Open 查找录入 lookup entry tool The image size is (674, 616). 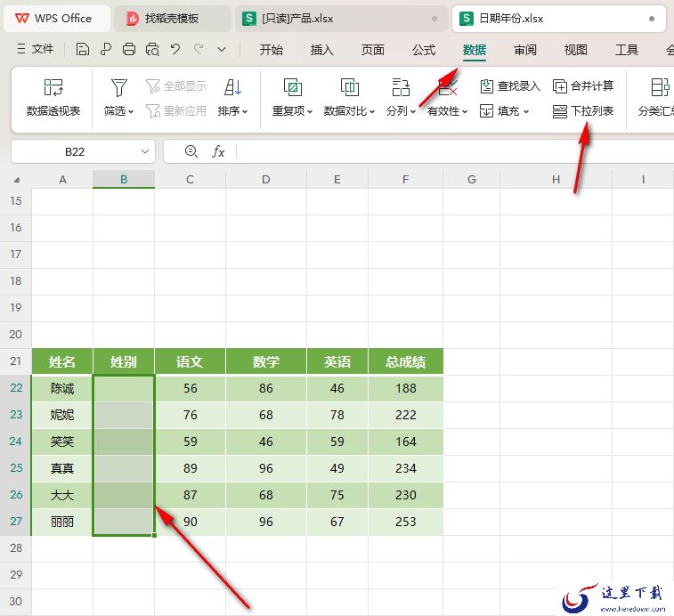click(510, 86)
